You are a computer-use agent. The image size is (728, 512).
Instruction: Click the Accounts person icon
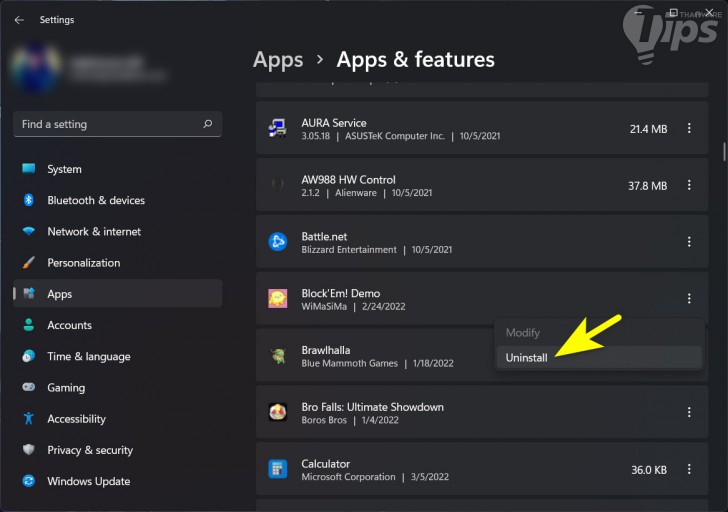tap(29, 325)
